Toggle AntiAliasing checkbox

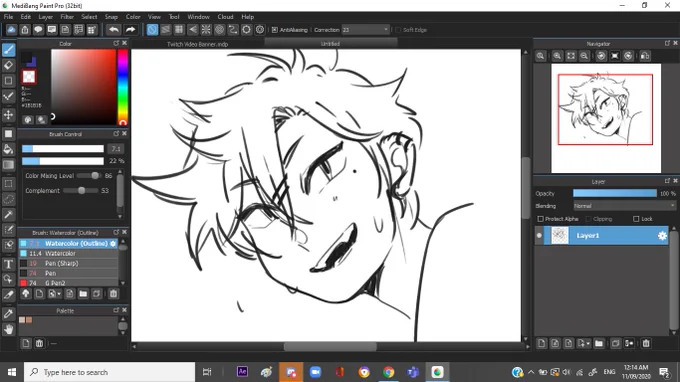pos(275,30)
